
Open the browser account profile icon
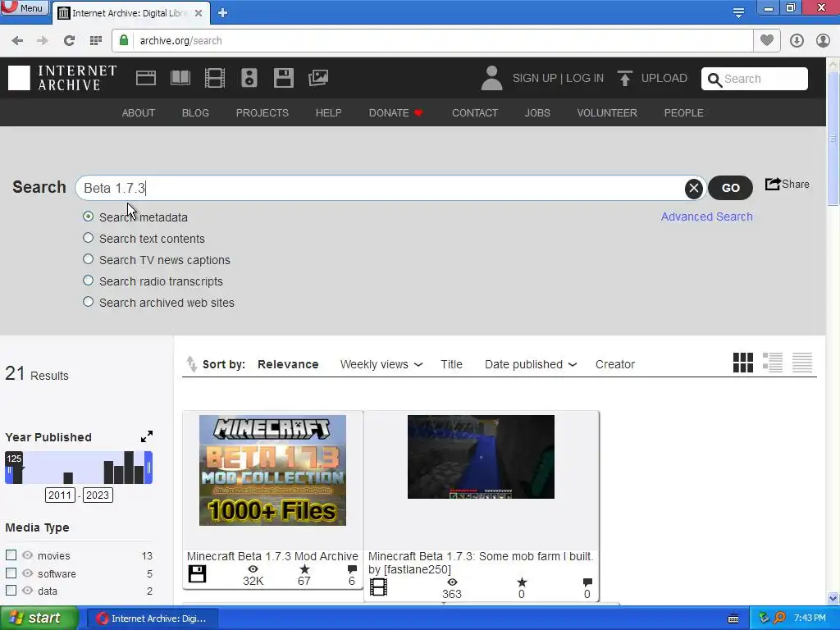click(x=823, y=41)
